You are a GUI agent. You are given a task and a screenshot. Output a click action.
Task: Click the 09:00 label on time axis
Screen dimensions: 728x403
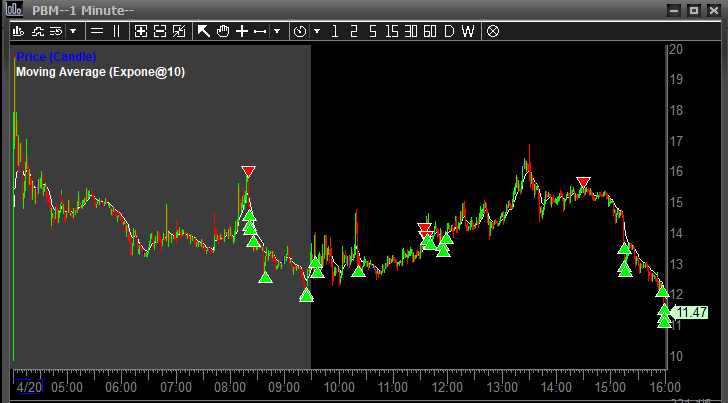pyautogui.click(x=284, y=387)
